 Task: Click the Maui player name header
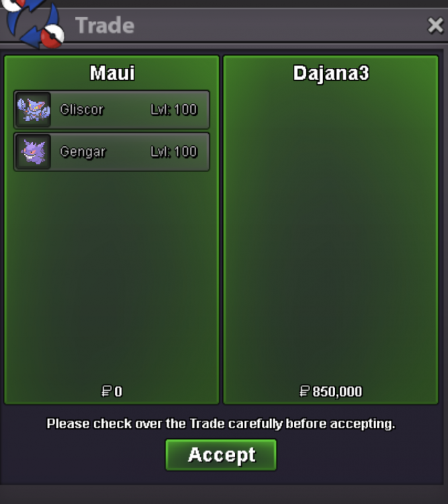pyautogui.click(x=112, y=73)
